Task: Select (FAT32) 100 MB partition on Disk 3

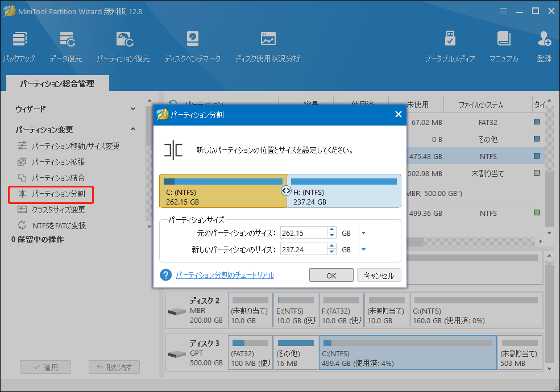Action: (x=250, y=352)
